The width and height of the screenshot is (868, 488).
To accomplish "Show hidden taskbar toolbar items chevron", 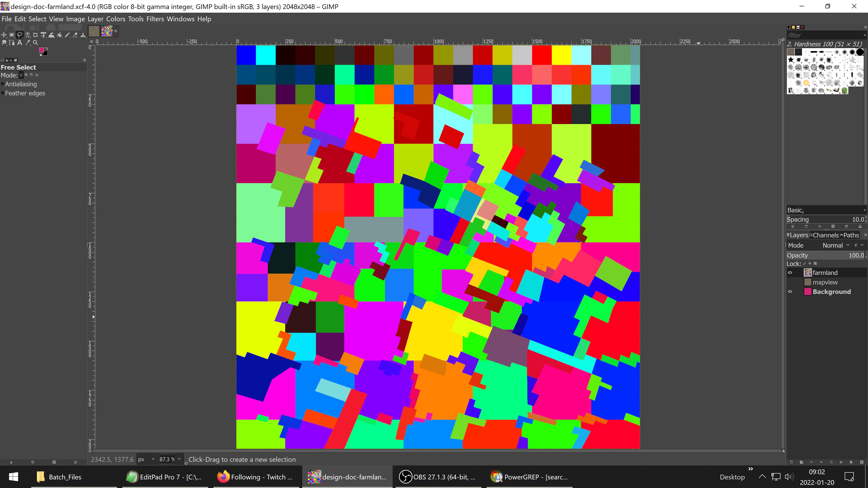I will [x=750, y=469].
